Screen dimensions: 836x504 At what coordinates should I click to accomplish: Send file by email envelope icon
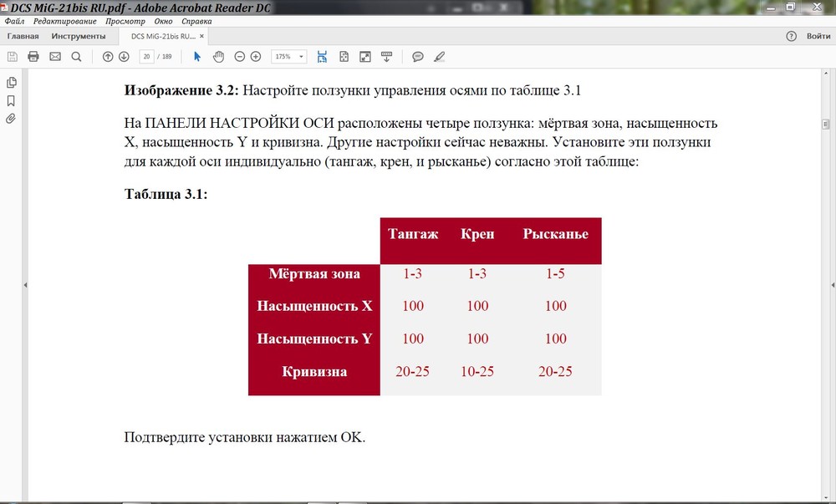(55, 57)
